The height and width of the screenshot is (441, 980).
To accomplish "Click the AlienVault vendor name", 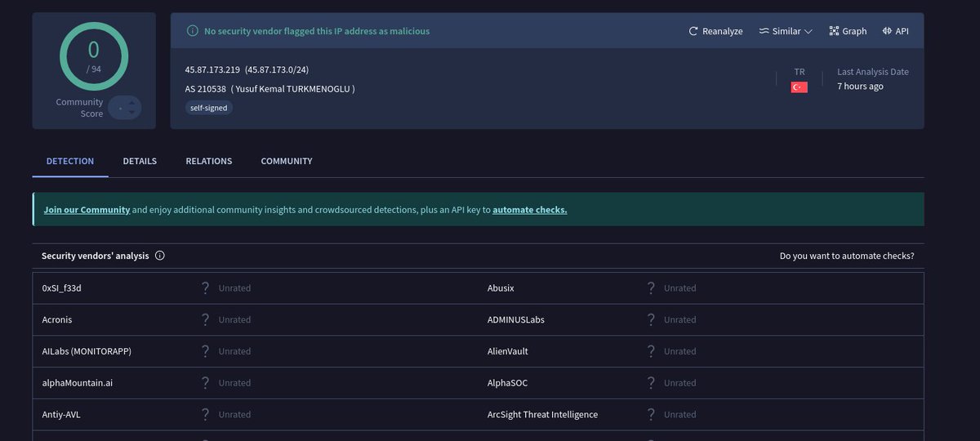I will click(x=508, y=351).
